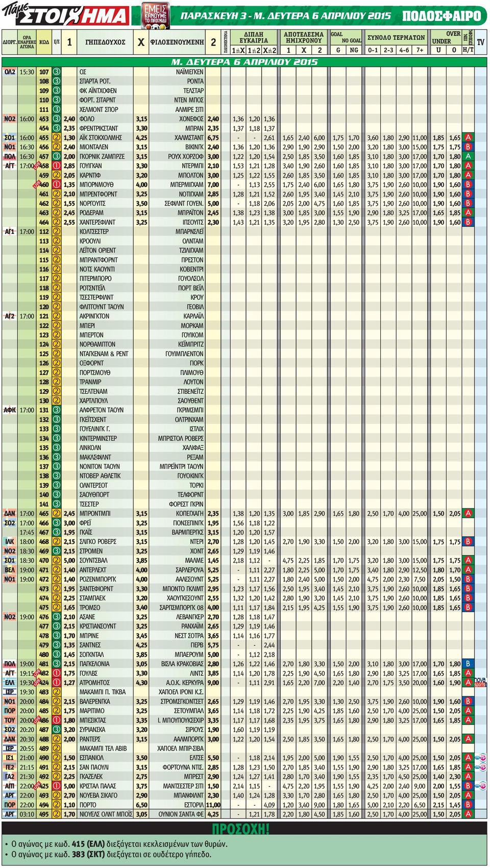Click the away team name ΦΟΡΤΟΥΝΑ ΝΤΙΣ.

click(x=183, y=767)
